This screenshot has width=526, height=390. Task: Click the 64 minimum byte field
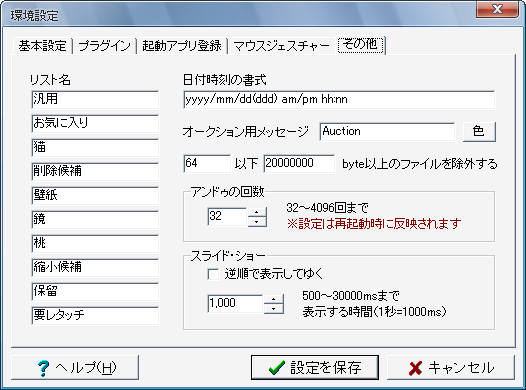pyautogui.click(x=207, y=163)
